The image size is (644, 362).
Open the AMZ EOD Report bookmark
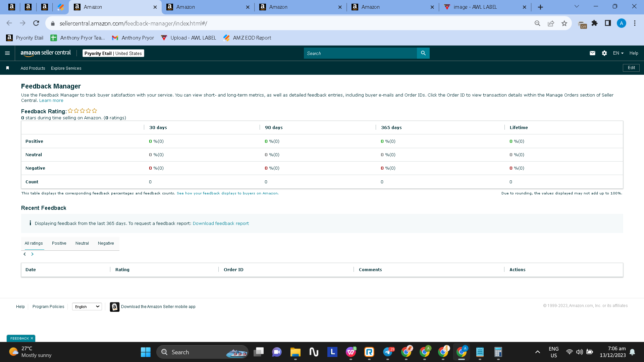pos(247,38)
